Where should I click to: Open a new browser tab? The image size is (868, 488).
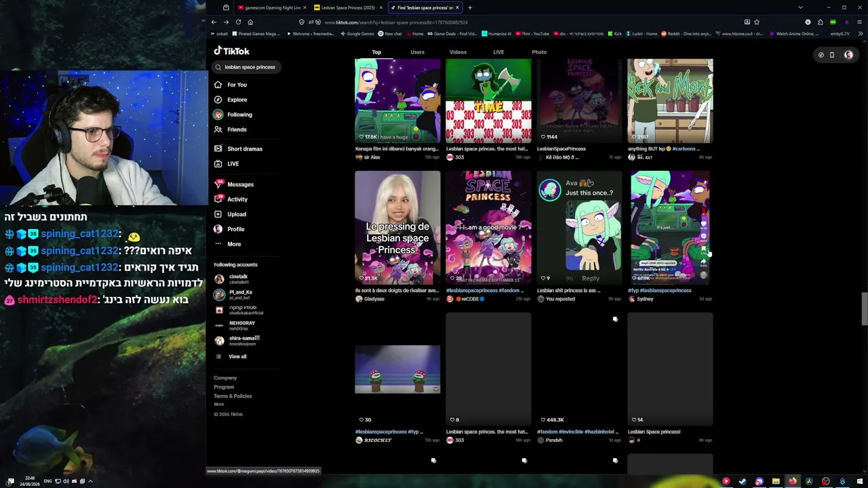[x=469, y=7]
